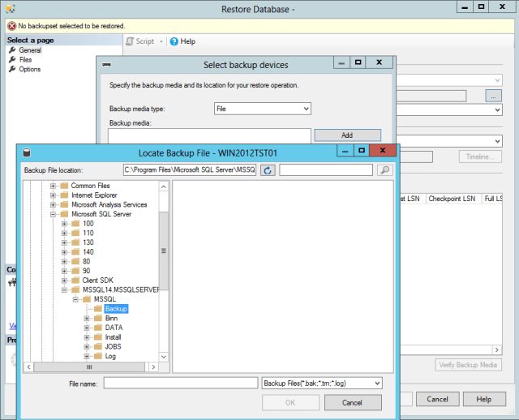Image resolution: width=519 pixels, height=420 pixels.
Task: Click the folder tree scroll left arrow
Action: 29,366
